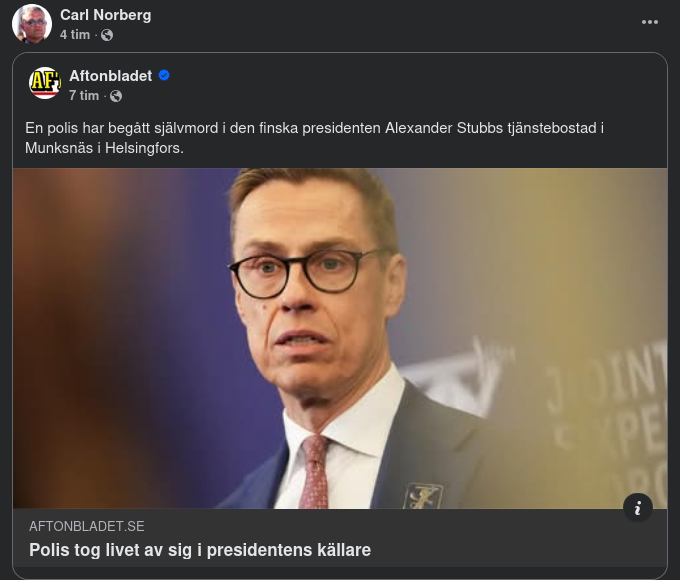Image resolution: width=680 pixels, height=580 pixels.
Task: Click the "4 tim" post timestamp
Action: pyautogui.click(x=74, y=35)
